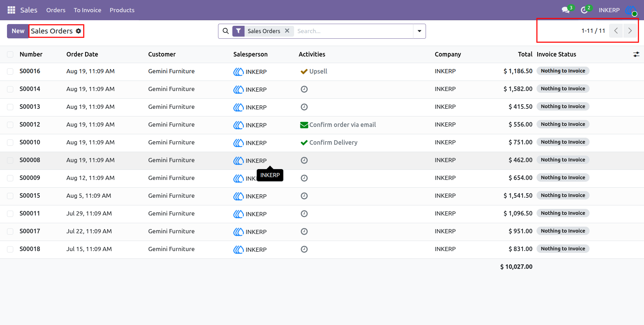Screen dimensions: 644x325
Task: Click the Sales app title
Action: (29, 10)
